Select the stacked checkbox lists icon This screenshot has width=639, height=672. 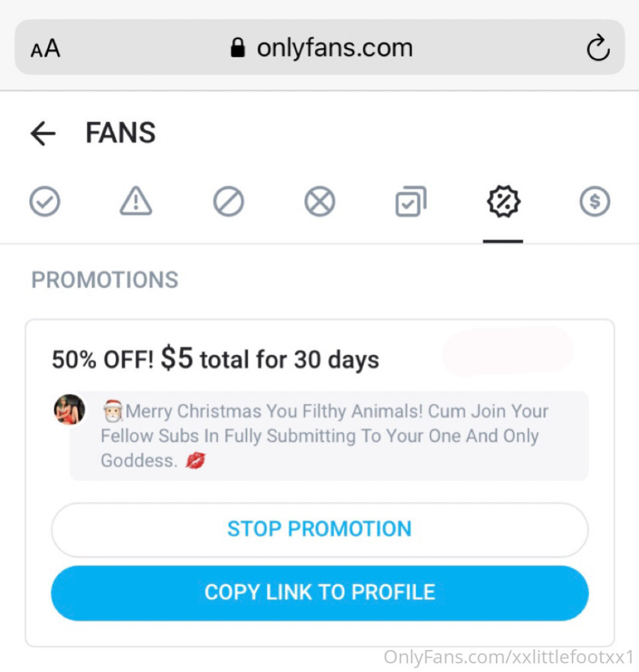[x=411, y=202]
